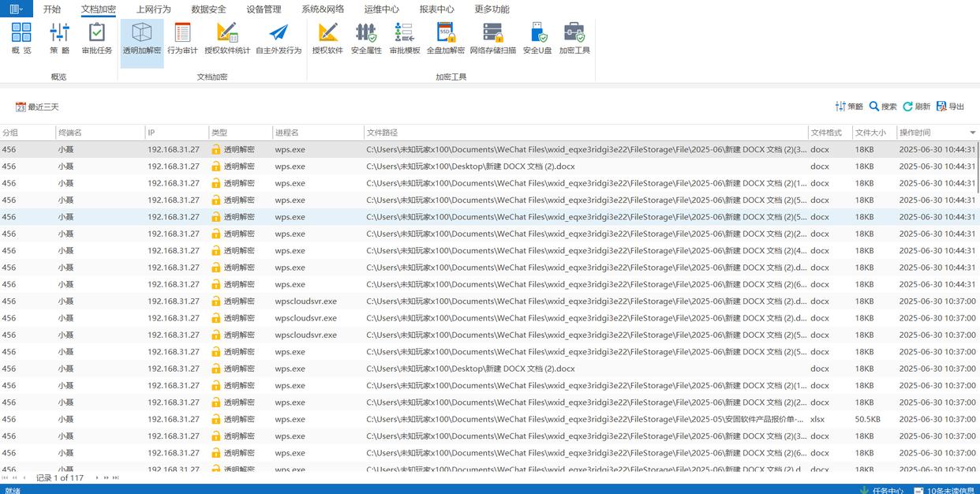Open the 审批任务 icon in the ribbon

[x=97, y=39]
